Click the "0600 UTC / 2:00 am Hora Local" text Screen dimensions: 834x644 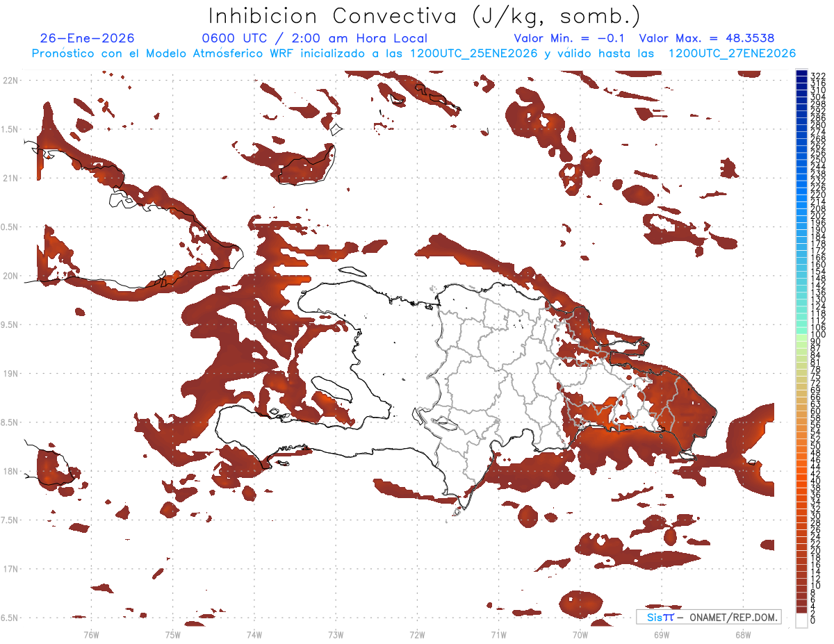(x=314, y=39)
